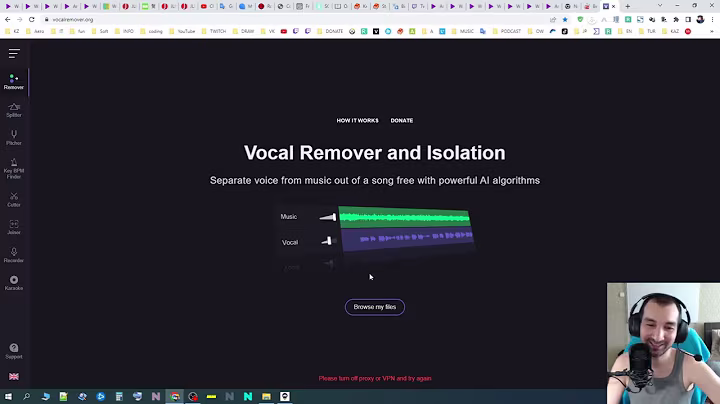Click the HOW IT WORKS link
This screenshot has height=404, width=720.
357,121
